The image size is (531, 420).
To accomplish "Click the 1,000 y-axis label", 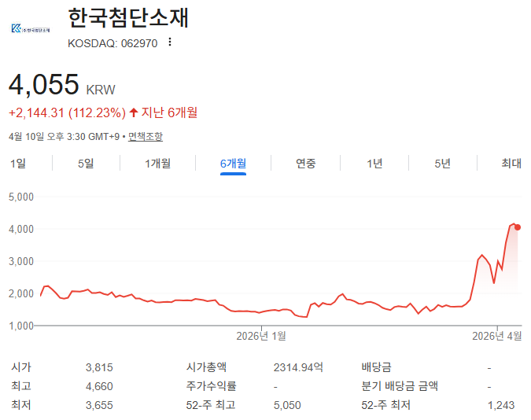I will click(21, 326).
